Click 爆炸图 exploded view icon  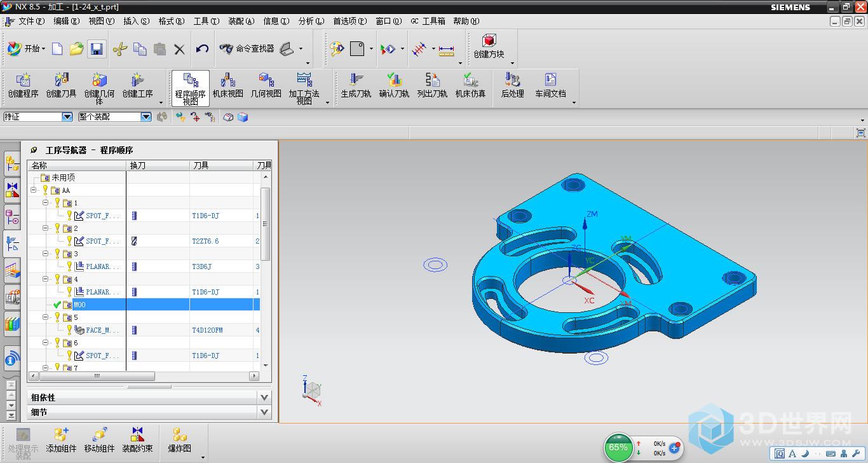pyautogui.click(x=180, y=440)
